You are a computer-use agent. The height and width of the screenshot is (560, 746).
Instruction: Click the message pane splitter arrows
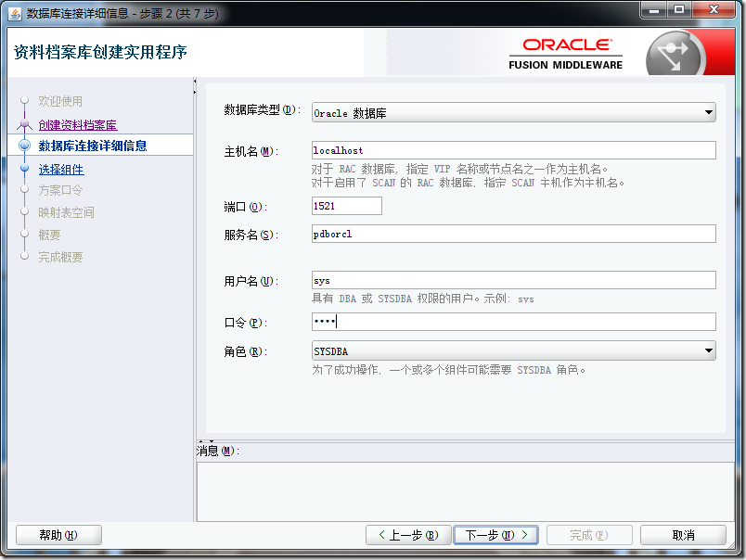pyautogui.click(x=206, y=441)
